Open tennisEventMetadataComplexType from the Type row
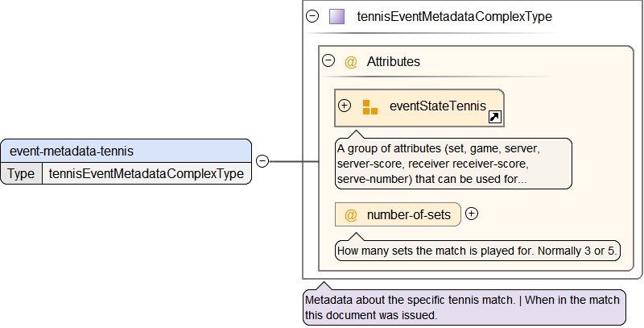The image size is (644, 328). [146, 173]
